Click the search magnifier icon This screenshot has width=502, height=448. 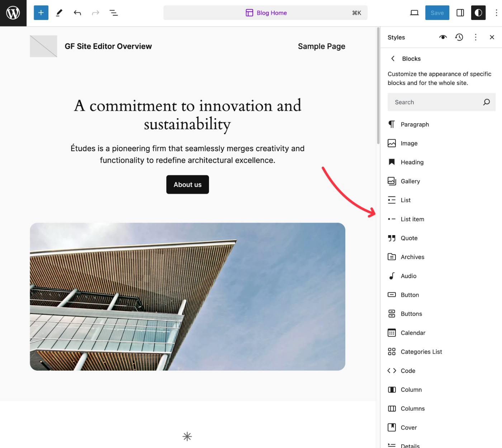[x=487, y=102]
